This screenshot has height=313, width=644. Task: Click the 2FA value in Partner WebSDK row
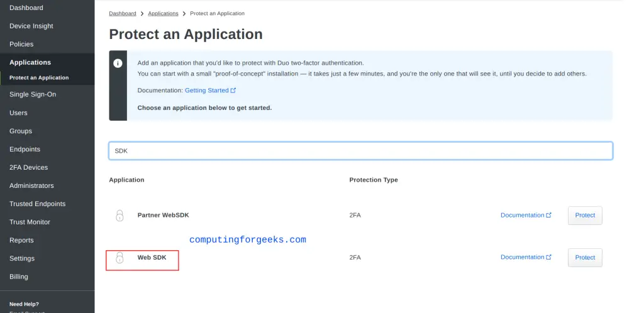tap(355, 216)
